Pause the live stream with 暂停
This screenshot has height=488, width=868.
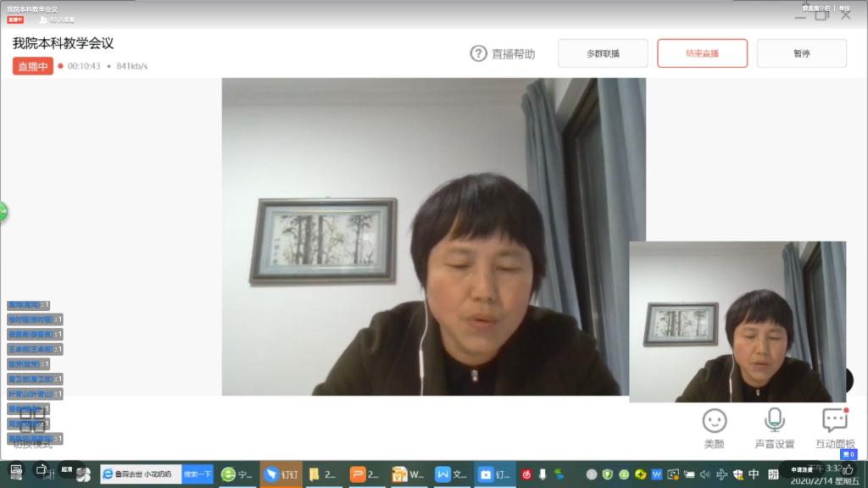point(801,53)
